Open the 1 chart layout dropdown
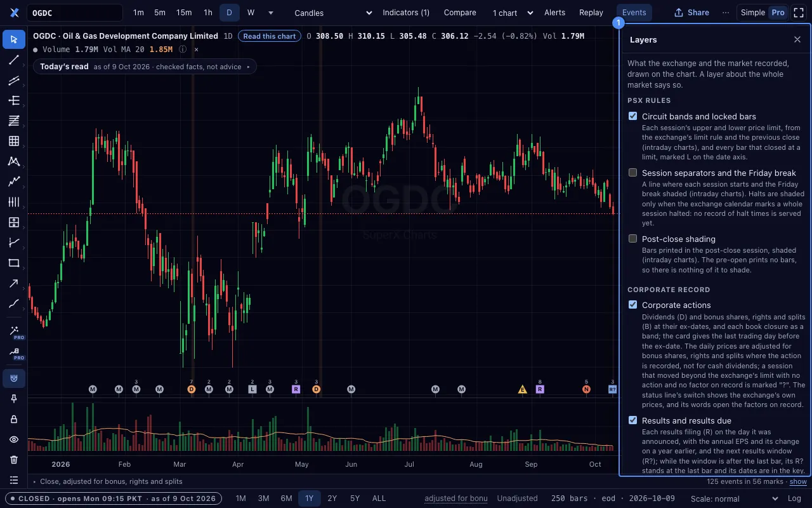 [513, 13]
